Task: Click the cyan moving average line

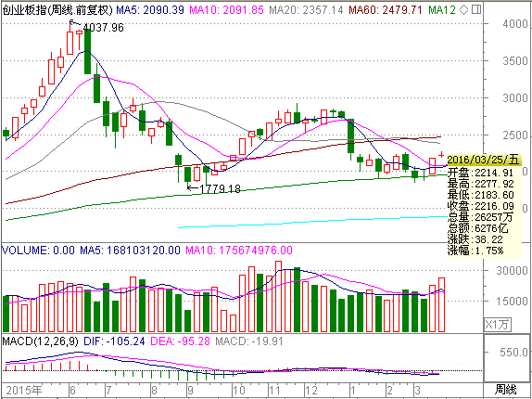Action: 312,222
